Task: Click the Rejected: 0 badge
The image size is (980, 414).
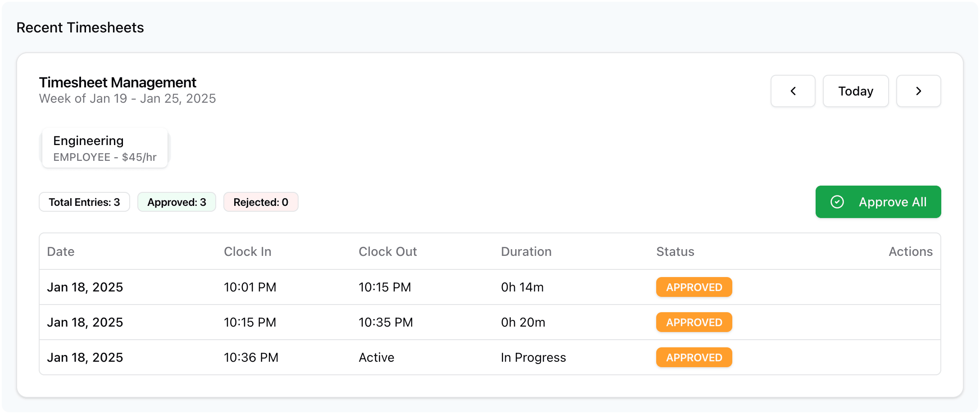Action: pyautogui.click(x=261, y=202)
